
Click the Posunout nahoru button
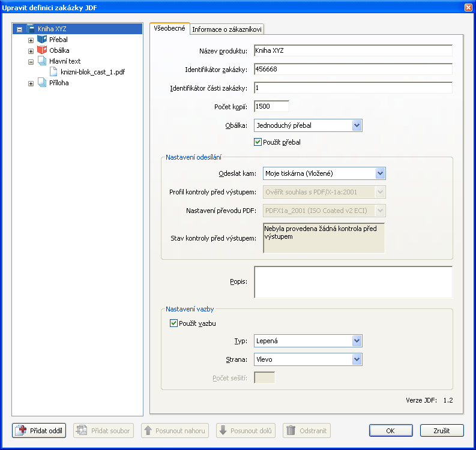[175, 430]
